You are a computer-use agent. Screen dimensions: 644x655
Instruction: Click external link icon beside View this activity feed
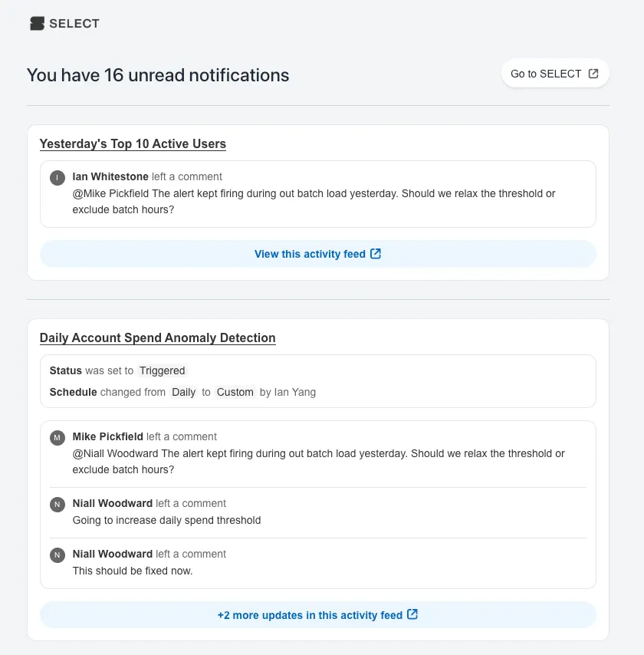pos(376,254)
